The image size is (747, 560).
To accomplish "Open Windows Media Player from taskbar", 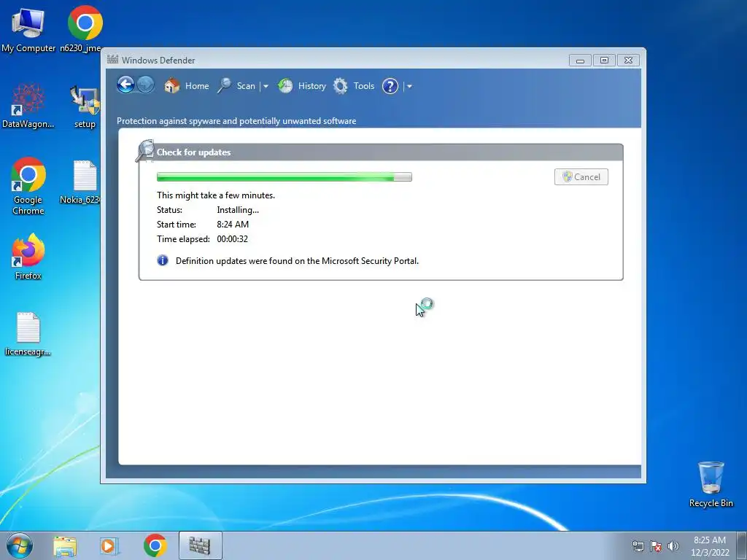I will (109, 546).
